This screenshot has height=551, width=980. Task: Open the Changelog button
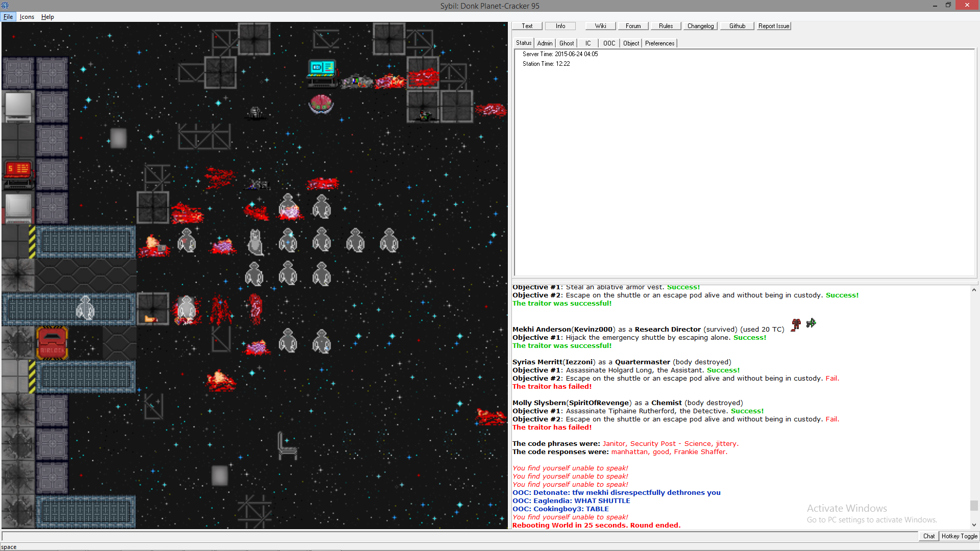700,26
